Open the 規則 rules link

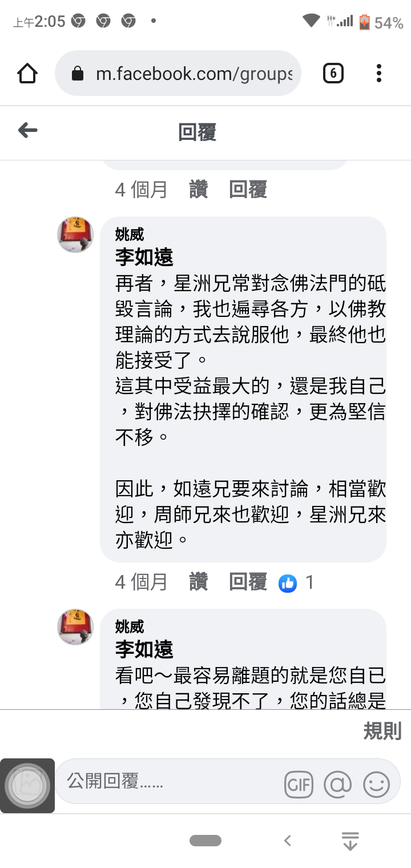click(382, 731)
